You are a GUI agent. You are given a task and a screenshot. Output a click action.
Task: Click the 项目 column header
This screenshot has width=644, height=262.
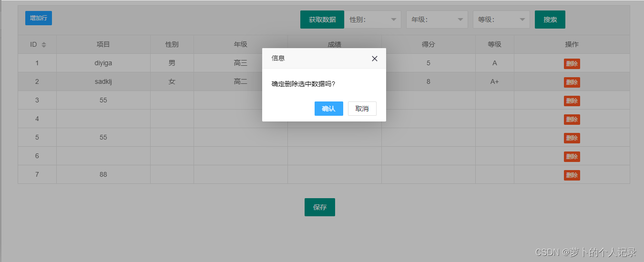coord(103,44)
